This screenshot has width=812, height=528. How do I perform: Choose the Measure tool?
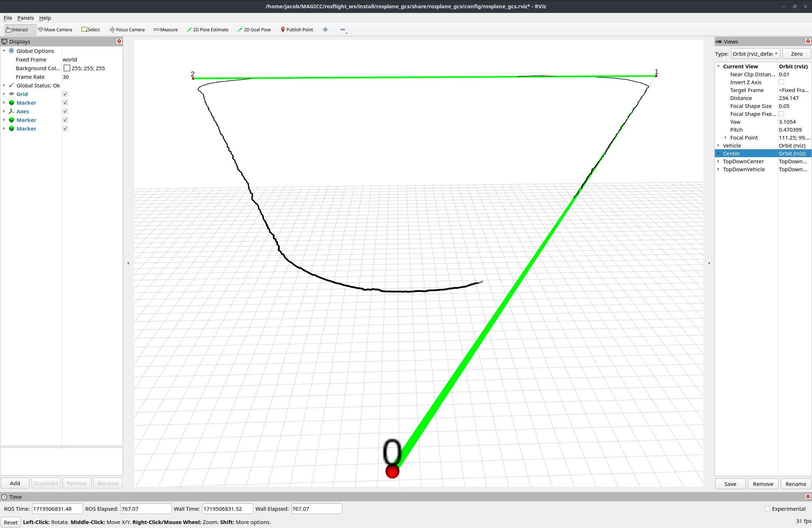[x=166, y=29]
